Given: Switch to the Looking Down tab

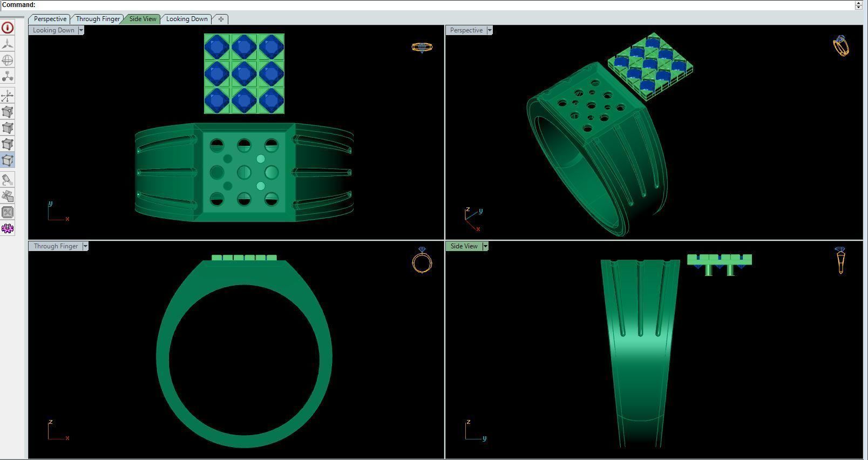Looking at the screenshot, I should (187, 19).
